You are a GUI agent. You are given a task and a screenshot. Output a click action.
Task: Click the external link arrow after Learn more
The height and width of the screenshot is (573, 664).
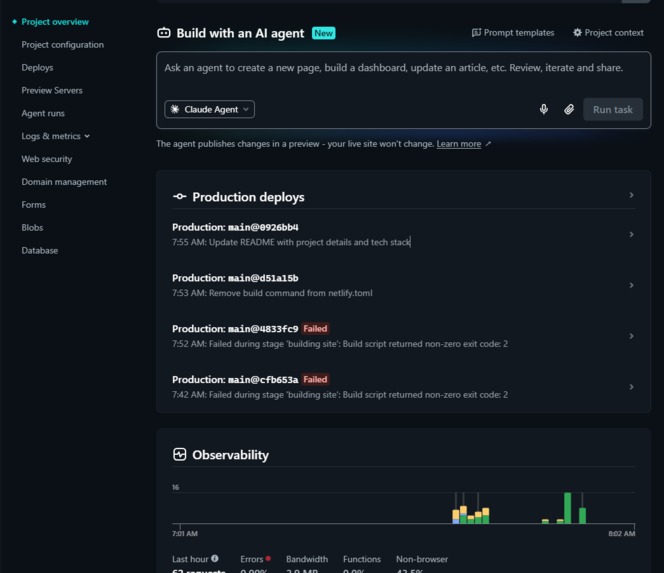[x=488, y=144]
